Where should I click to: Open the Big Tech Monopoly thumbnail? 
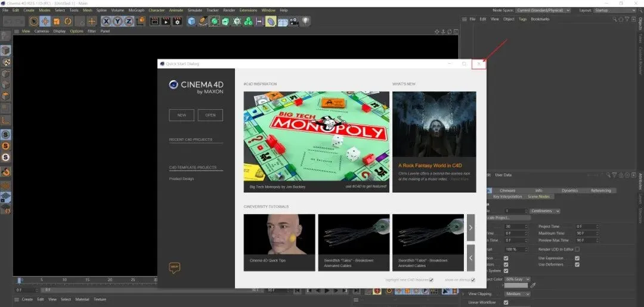pos(316,137)
